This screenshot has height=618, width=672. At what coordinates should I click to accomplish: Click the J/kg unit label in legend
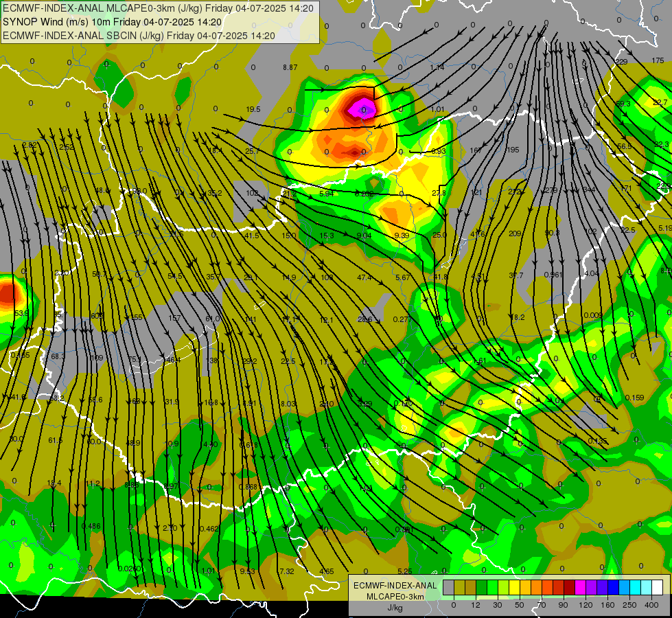click(395, 608)
